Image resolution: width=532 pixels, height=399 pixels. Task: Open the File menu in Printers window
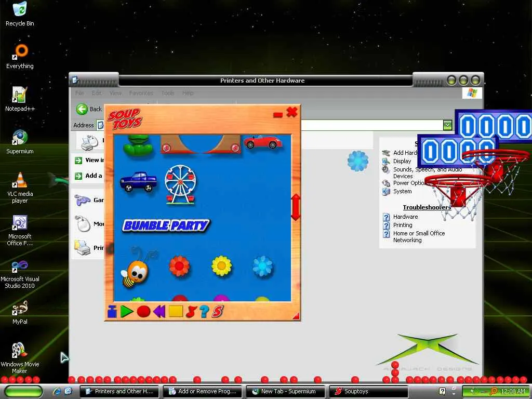[x=79, y=93]
